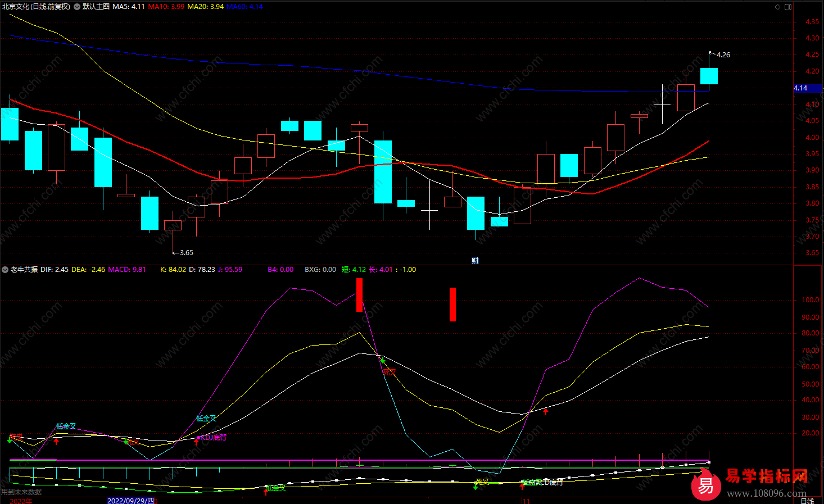Viewport: 824px width, 504px height.
Task: Click the 低金叉 signal near KDJ底背
Action: pos(206,418)
